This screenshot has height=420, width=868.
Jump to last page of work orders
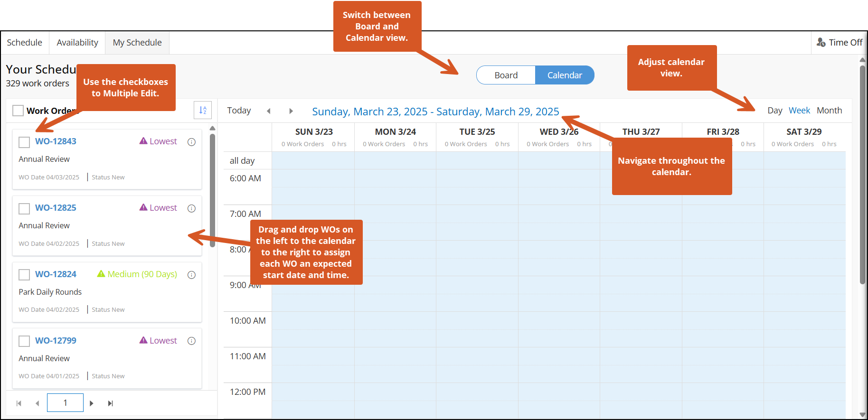point(110,403)
